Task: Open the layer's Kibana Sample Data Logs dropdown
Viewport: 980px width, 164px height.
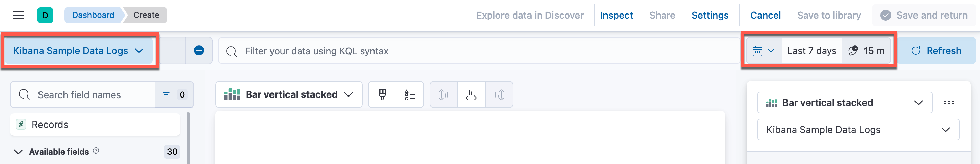Action: pyautogui.click(x=858, y=129)
